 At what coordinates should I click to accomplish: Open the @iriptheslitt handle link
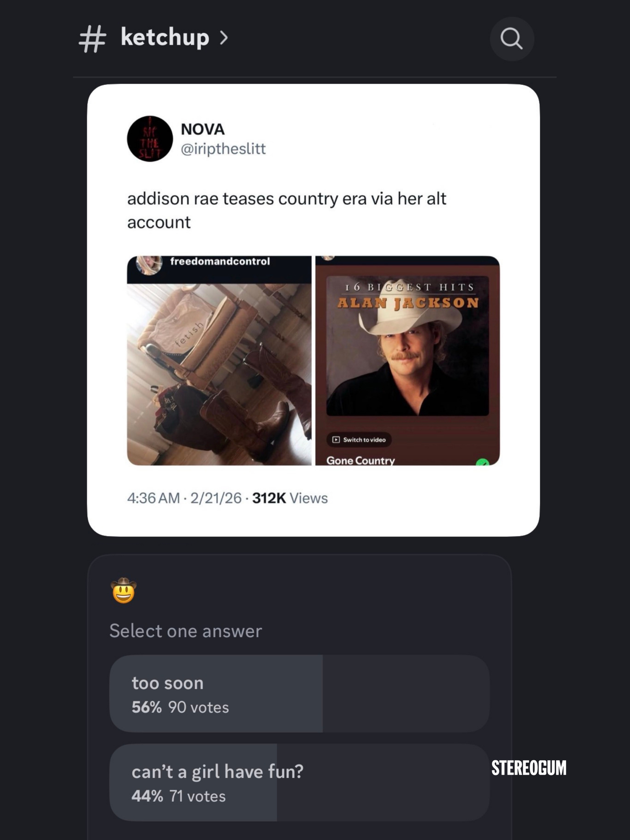click(223, 149)
